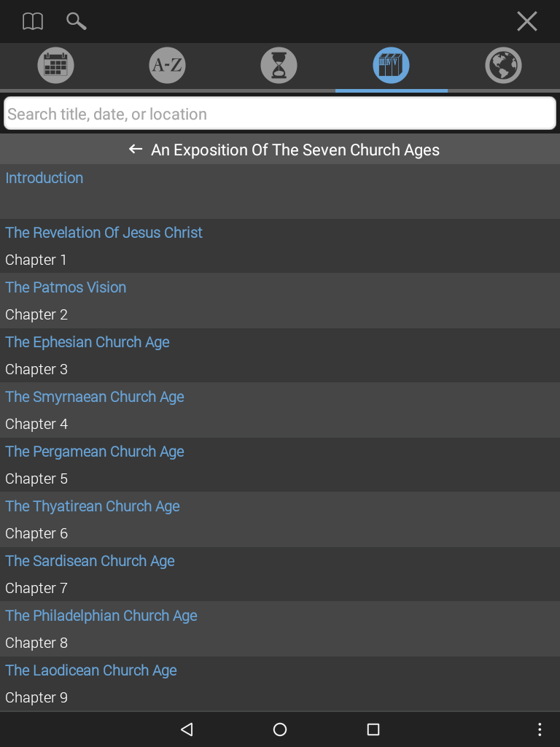Select The Thyatirean Church Age
560x747 pixels.
[x=280, y=519]
